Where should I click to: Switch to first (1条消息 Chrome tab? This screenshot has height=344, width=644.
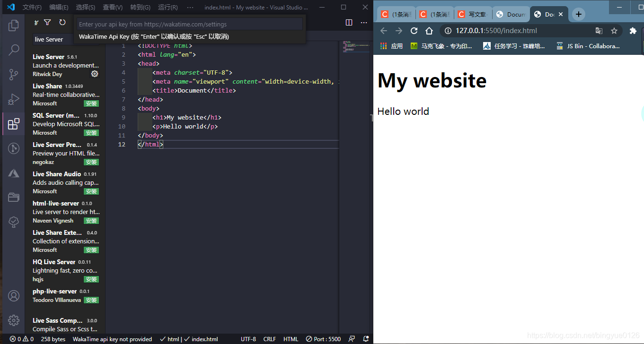coord(397,14)
